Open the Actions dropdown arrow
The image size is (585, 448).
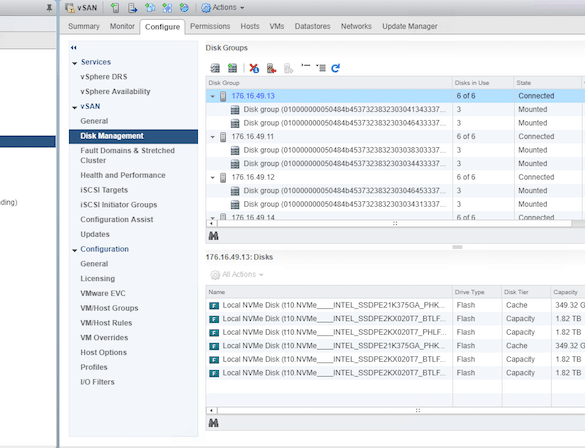[x=242, y=8]
